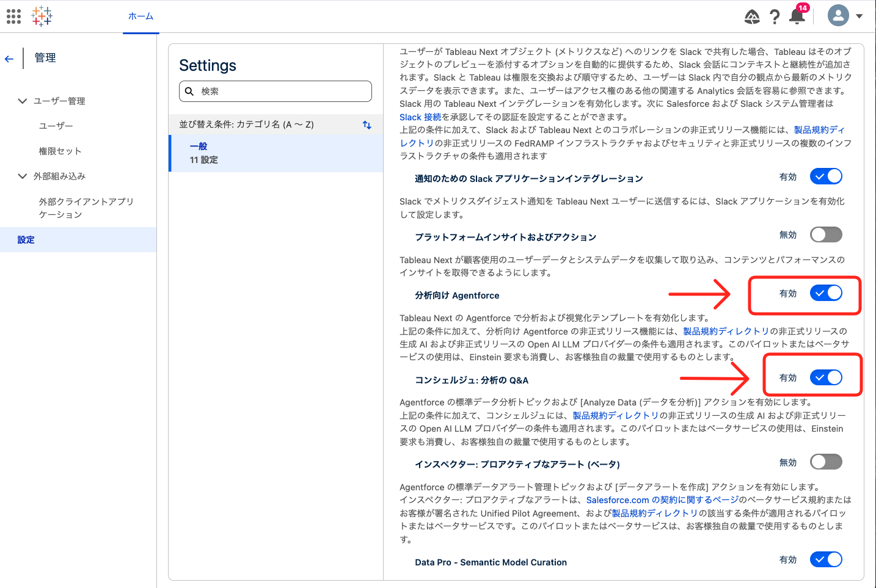Click the user profile avatar
Screen dimensions: 876x588
[838, 16]
